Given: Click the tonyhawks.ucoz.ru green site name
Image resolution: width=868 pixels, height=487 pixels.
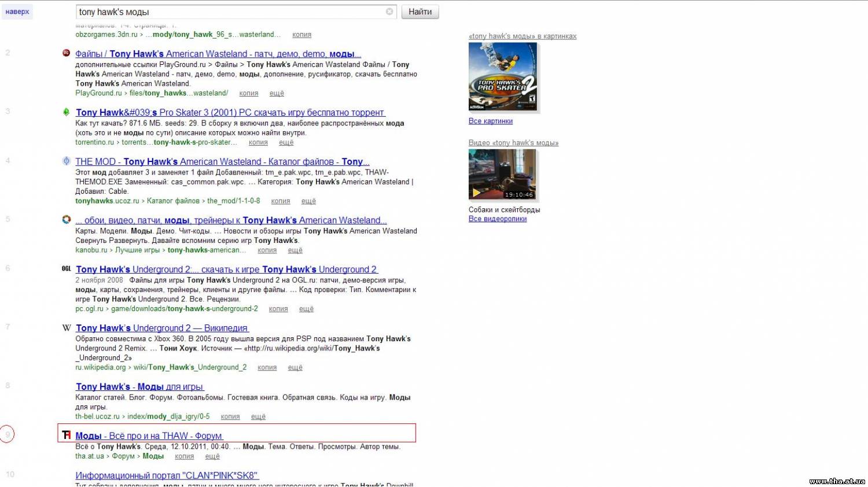Looking at the screenshot, I should click(107, 201).
